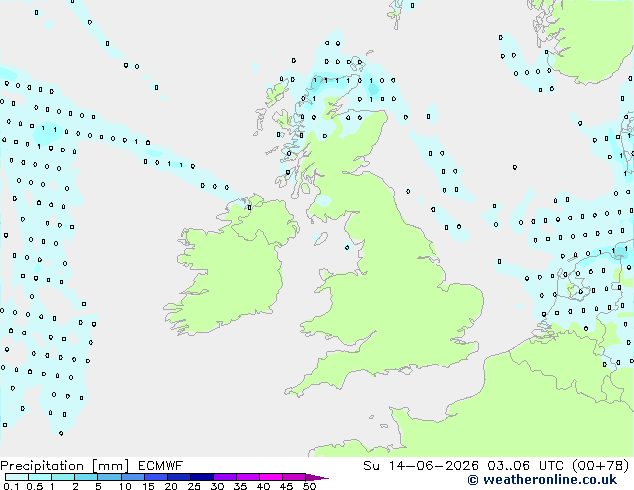
Task: Click the palest legend swatch between 0.1 and 0.5
Action: pyautogui.click(x=17, y=477)
